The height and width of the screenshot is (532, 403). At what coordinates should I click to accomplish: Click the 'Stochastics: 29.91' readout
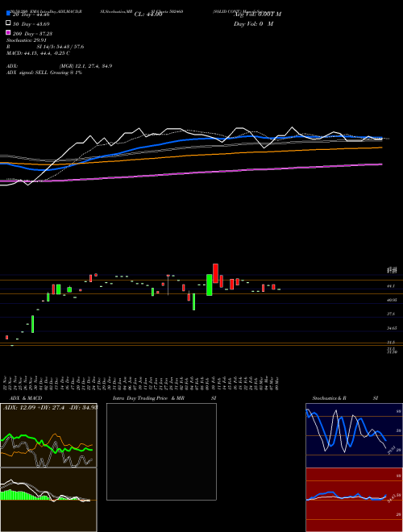click(26, 40)
